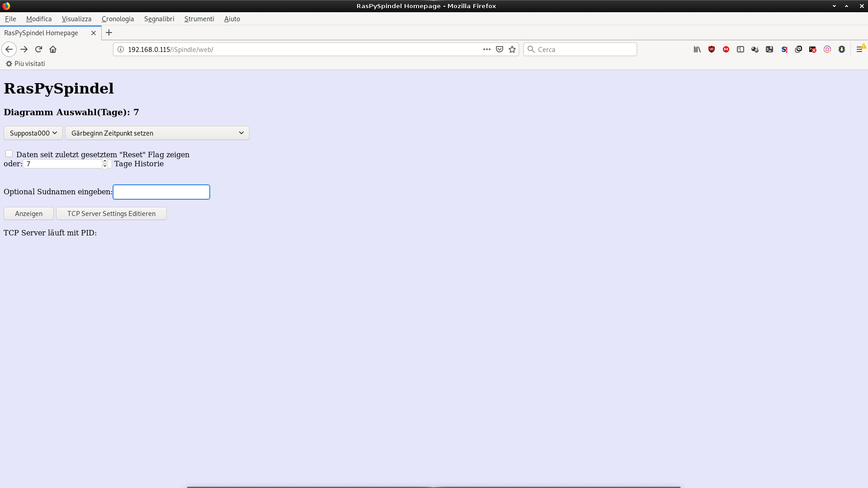Open the Cronologia menu
This screenshot has width=868, height=488.
[x=118, y=19]
